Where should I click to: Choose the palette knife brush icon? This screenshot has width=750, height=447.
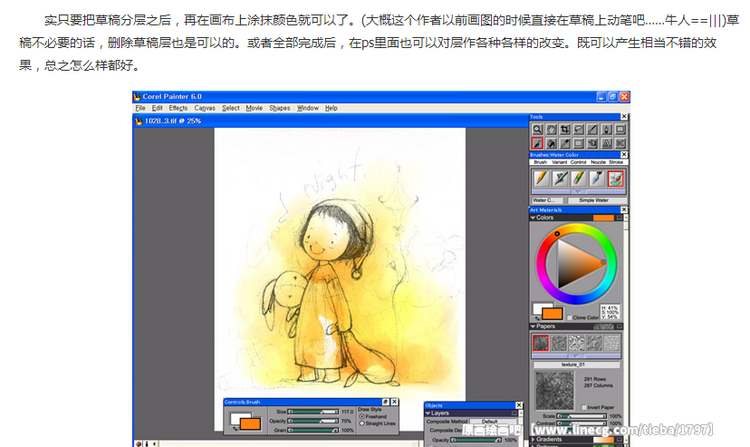point(597,179)
